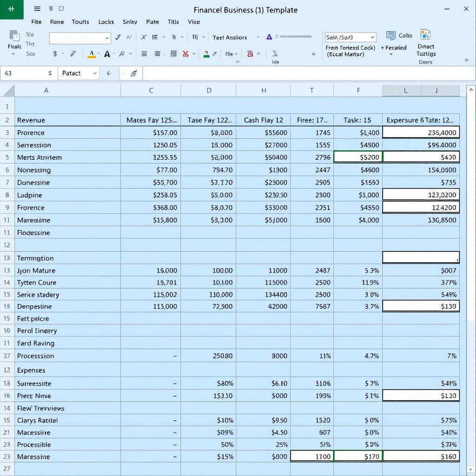Open the font name dropdown box
The image size is (476, 476).
pyautogui.click(x=79, y=37)
